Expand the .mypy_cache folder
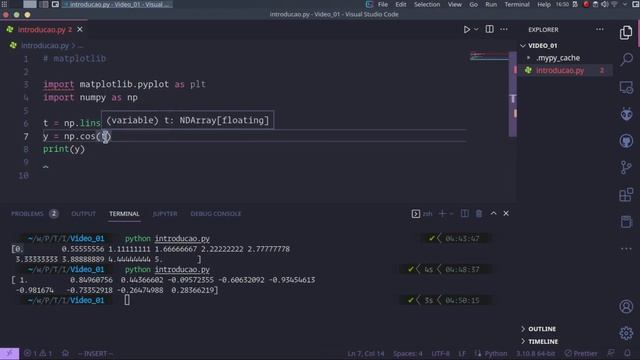This screenshot has width=640, height=360. click(x=558, y=58)
